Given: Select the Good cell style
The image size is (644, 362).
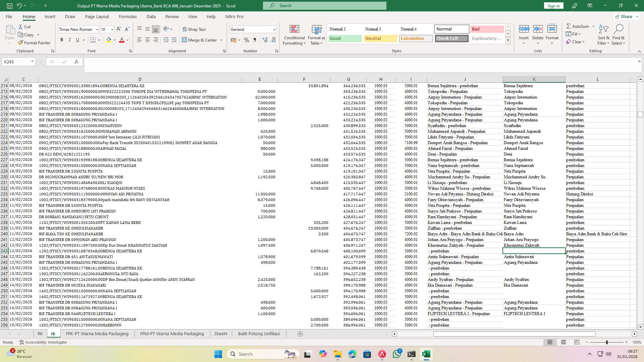Looking at the screenshot, I should pos(344,38).
